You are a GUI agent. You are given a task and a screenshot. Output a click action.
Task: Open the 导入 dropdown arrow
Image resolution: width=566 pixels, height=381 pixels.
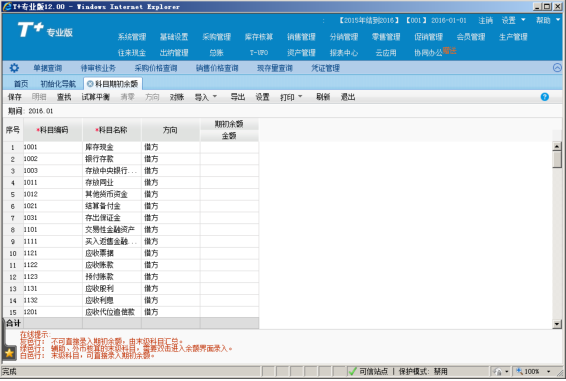[215, 96]
